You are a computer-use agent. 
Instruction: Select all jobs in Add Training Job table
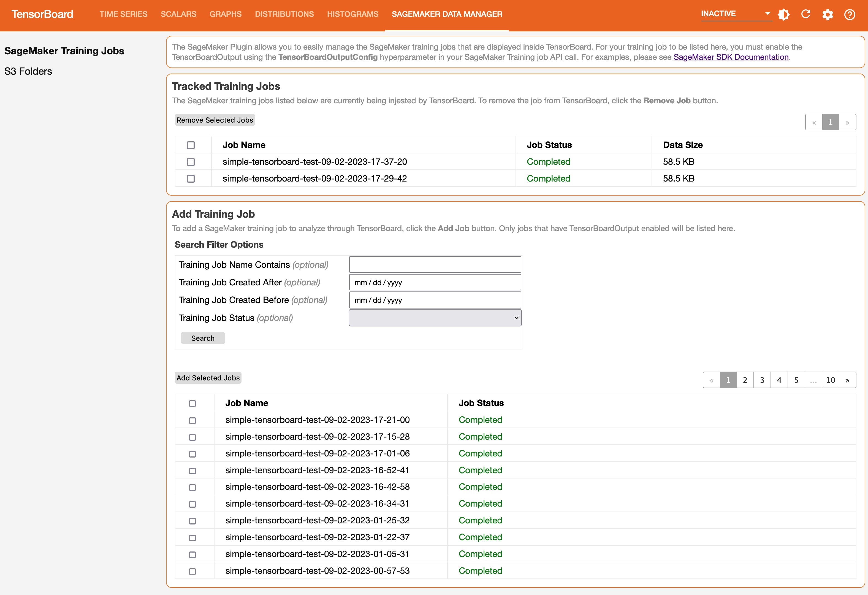[x=192, y=403]
